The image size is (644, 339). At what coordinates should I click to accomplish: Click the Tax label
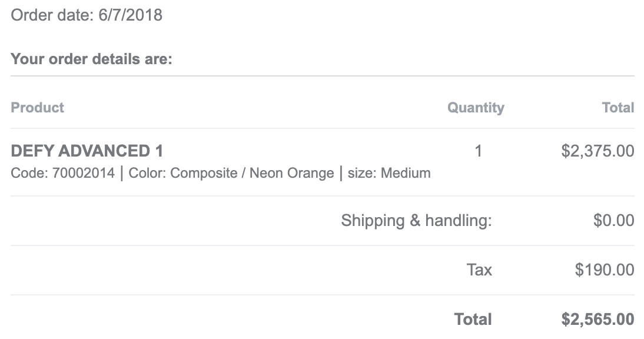(479, 270)
